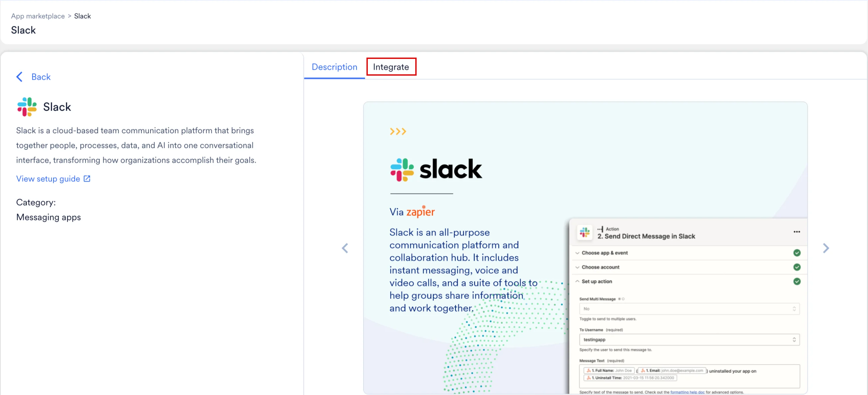
Task: Click the green check beside Choose app & event
Action: coord(796,253)
